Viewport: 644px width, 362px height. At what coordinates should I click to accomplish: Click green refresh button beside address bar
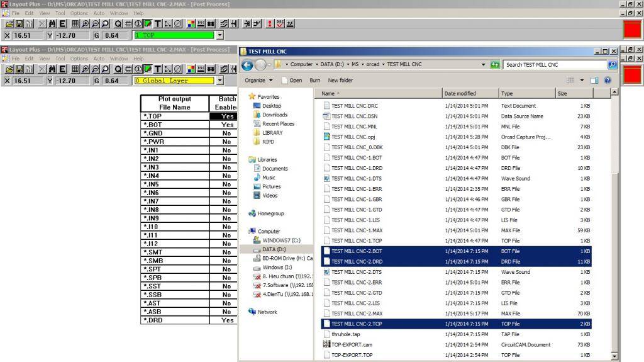pyautogui.click(x=495, y=65)
